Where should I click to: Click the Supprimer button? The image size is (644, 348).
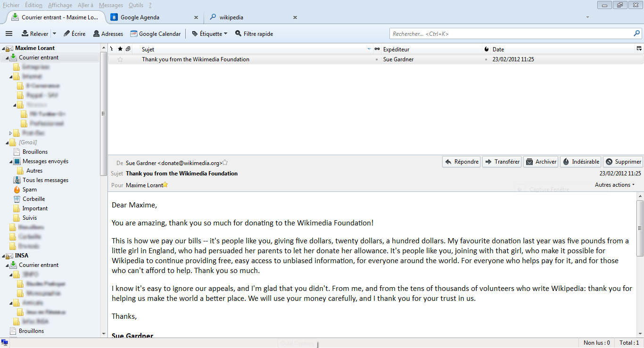[623, 162]
